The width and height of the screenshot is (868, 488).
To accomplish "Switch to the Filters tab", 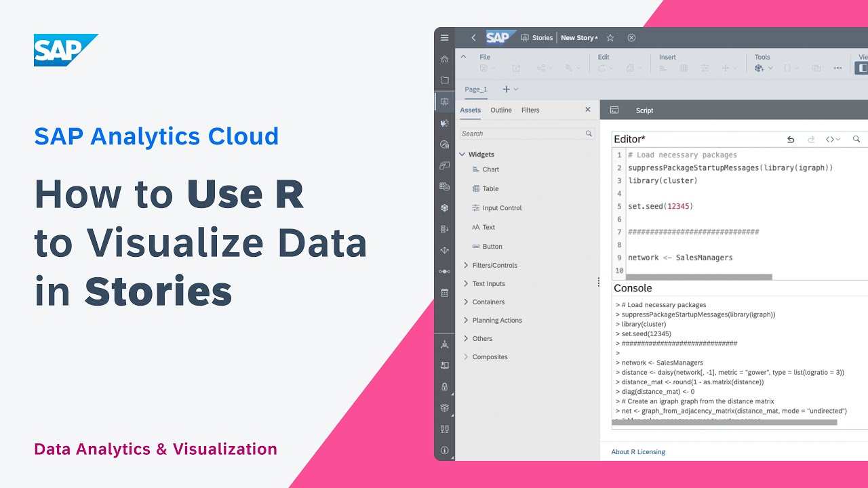I will click(x=530, y=110).
